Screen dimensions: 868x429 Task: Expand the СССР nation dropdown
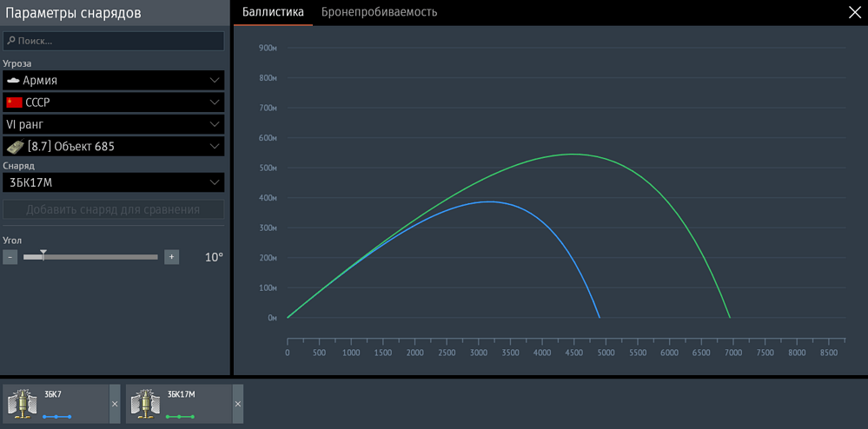(215, 102)
